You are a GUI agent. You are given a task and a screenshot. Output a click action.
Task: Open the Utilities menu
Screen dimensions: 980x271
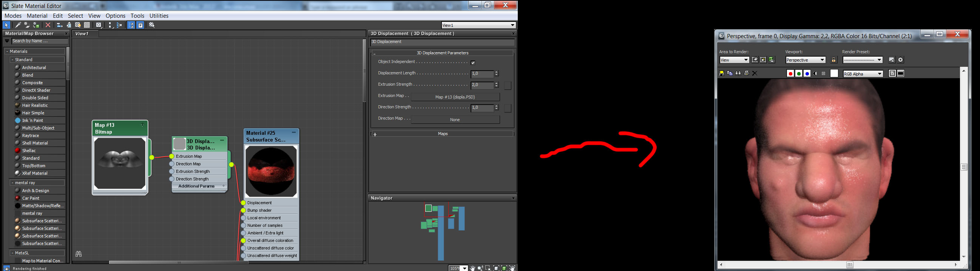coord(159,15)
